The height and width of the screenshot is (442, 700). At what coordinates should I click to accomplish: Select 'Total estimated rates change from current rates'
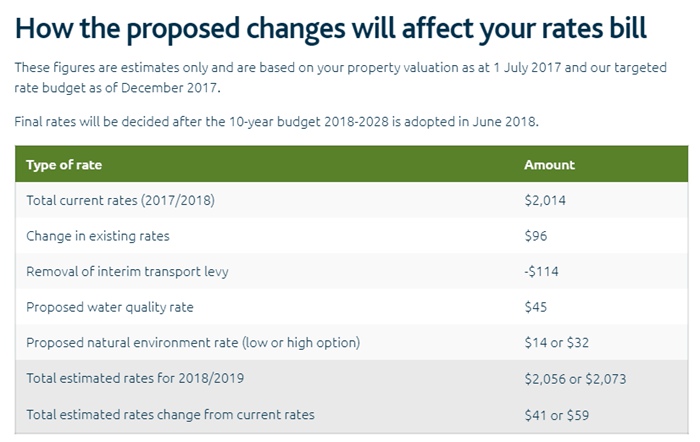[x=170, y=414]
